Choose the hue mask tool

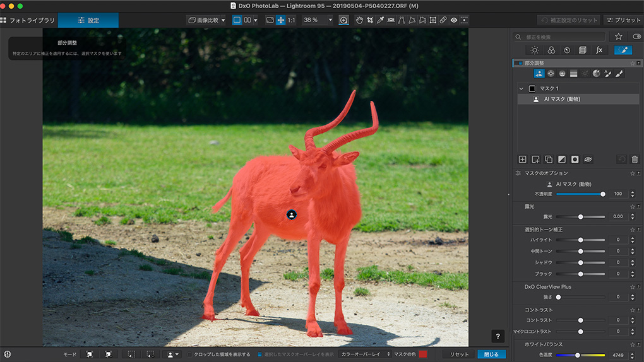point(597,73)
